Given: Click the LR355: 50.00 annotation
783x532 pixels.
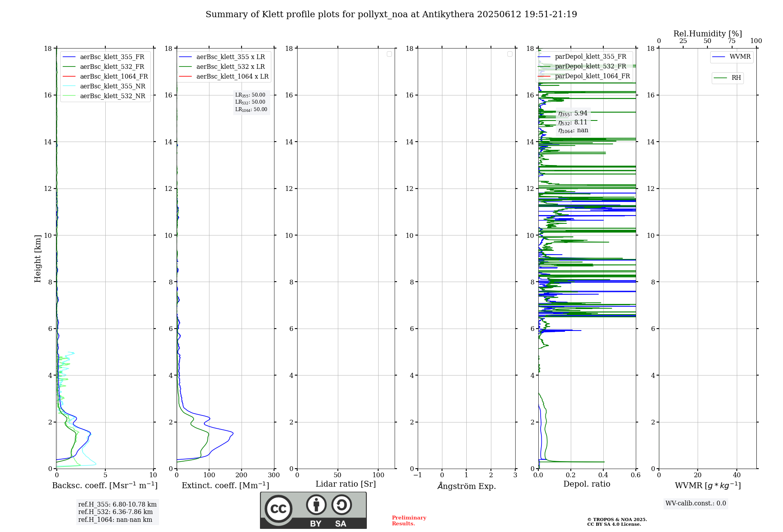Looking at the screenshot, I should pyautogui.click(x=250, y=95).
